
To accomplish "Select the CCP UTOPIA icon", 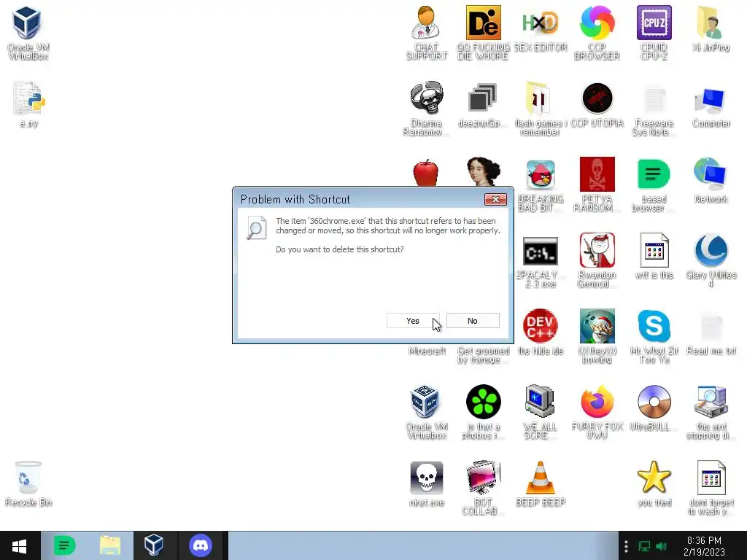I will click(x=597, y=105).
